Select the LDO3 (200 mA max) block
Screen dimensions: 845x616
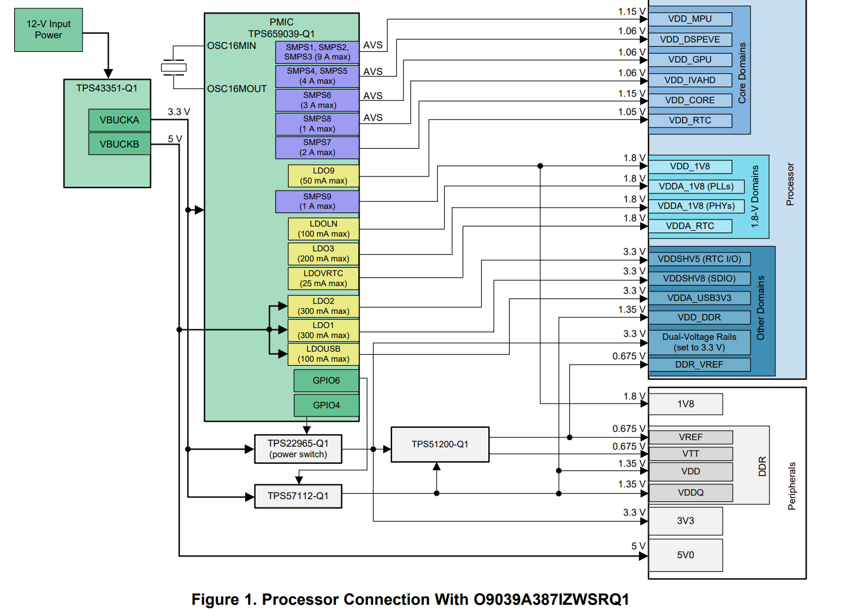(x=324, y=254)
